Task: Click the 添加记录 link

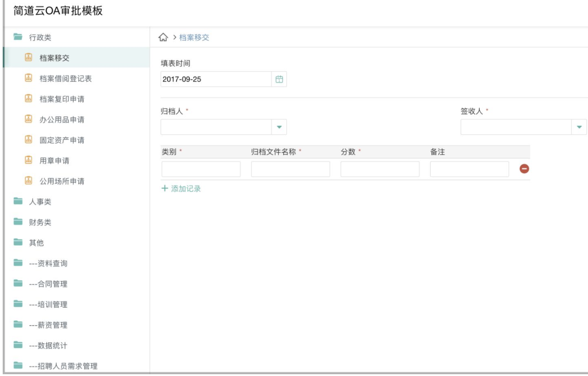Action: [x=181, y=189]
